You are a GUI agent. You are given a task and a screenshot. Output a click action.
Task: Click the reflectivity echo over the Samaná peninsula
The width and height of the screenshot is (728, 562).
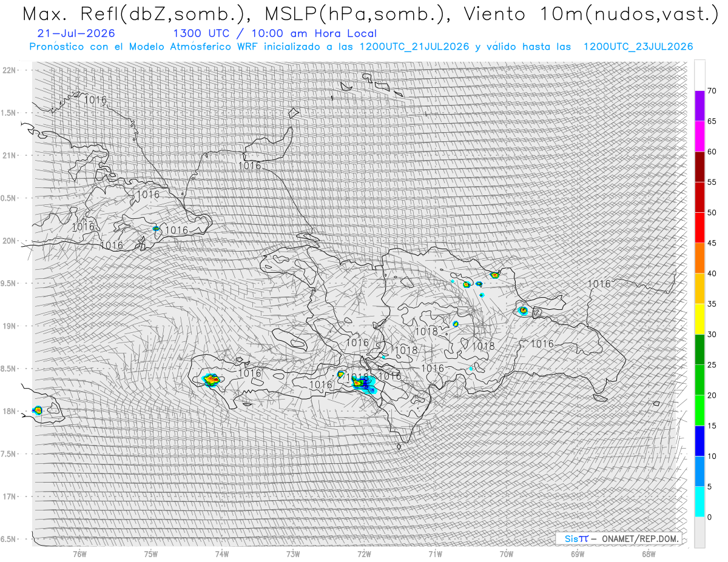coord(523,310)
